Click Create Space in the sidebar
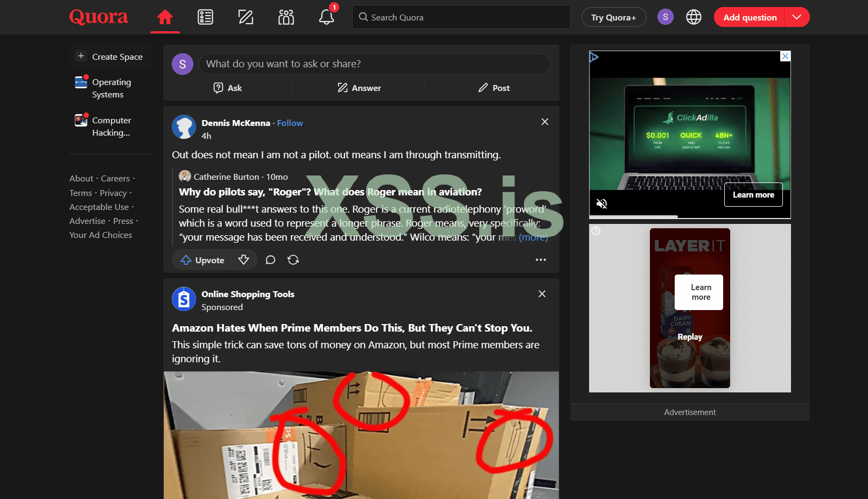868x499 pixels. (x=111, y=57)
